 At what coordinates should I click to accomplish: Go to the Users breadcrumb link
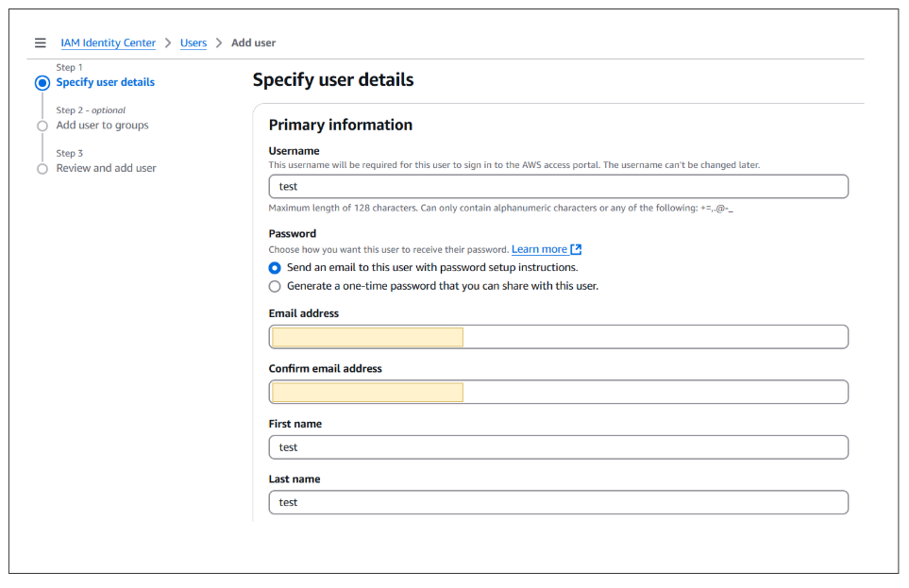194,43
